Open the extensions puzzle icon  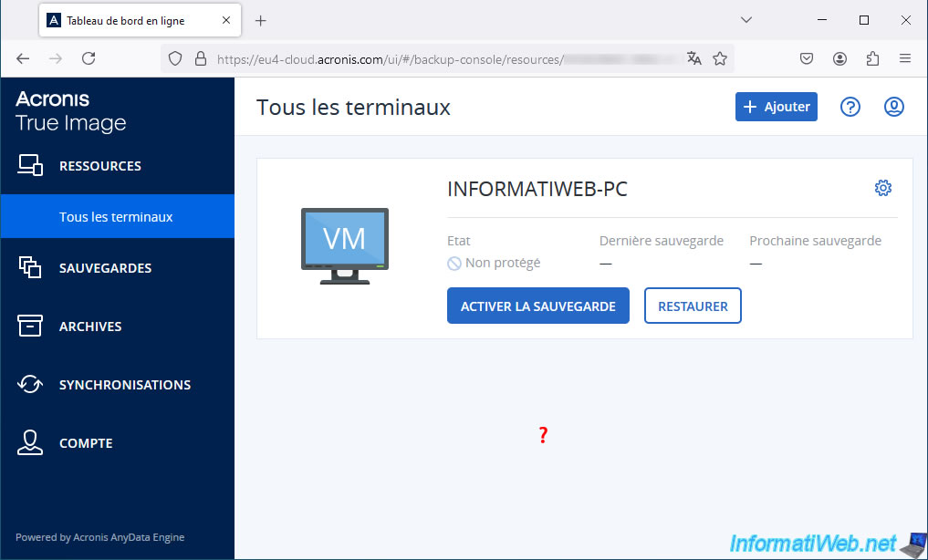872,58
